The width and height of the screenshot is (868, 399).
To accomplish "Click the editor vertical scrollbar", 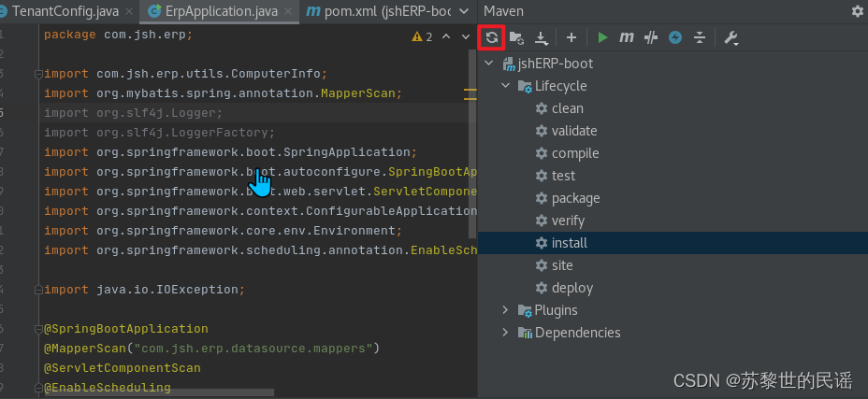I will (x=472, y=144).
